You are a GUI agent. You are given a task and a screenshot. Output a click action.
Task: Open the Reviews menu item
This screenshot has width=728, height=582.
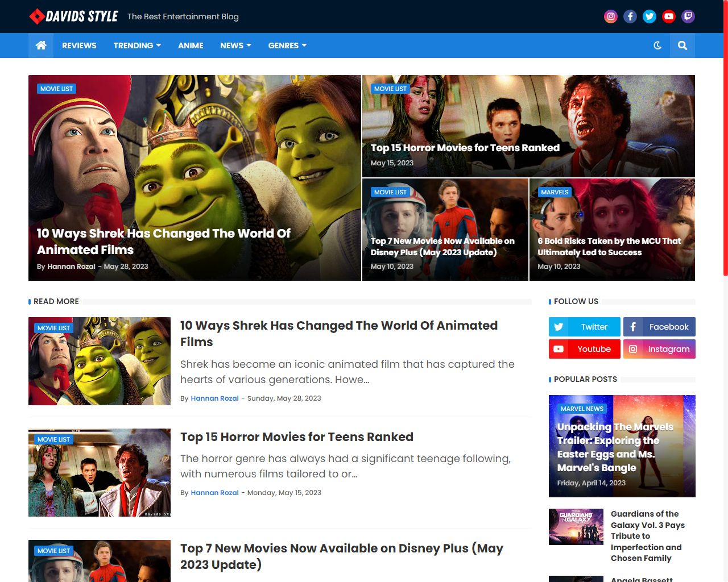point(79,45)
